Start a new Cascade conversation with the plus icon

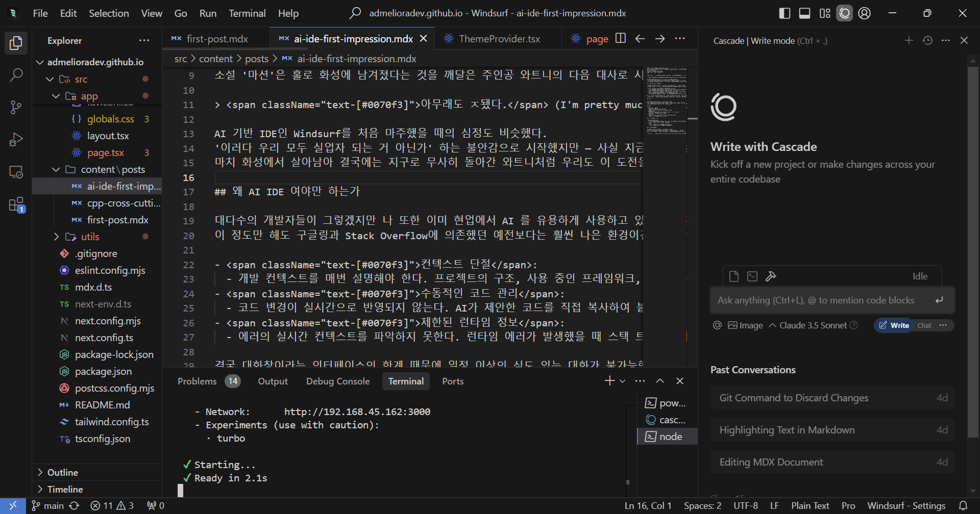coord(909,40)
